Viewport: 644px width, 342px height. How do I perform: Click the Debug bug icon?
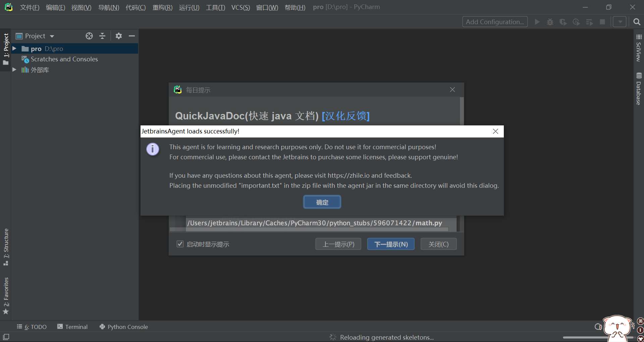point(550,22)
